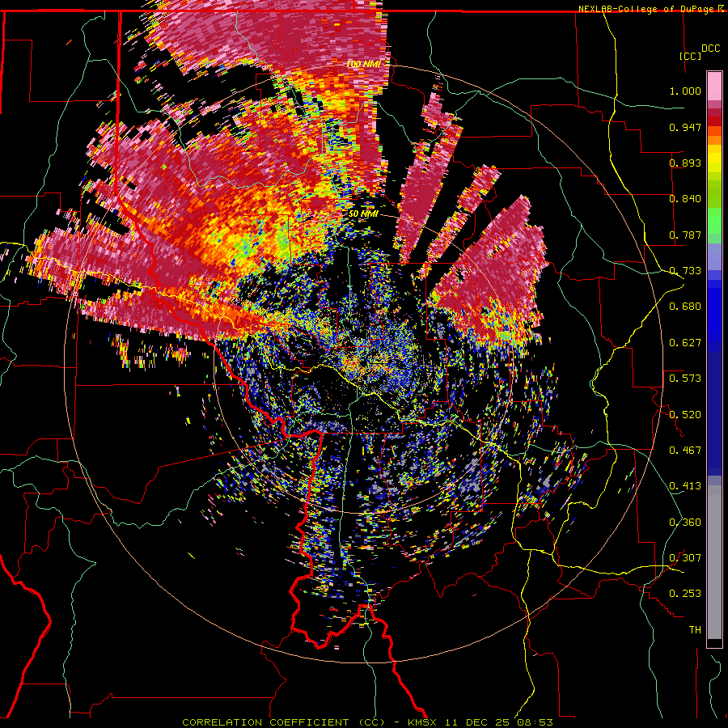Pick the light pink segment atop the color bar
Viewport: 728px width, 728px height.
pyautogui.click(x=714, y=87)
